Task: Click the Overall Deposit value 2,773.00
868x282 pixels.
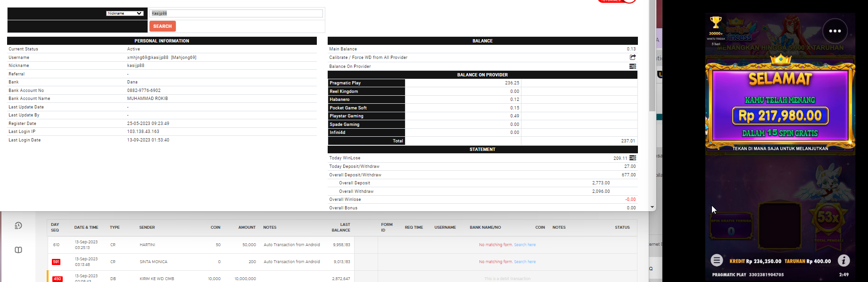Action: click(x=601, y=183)
